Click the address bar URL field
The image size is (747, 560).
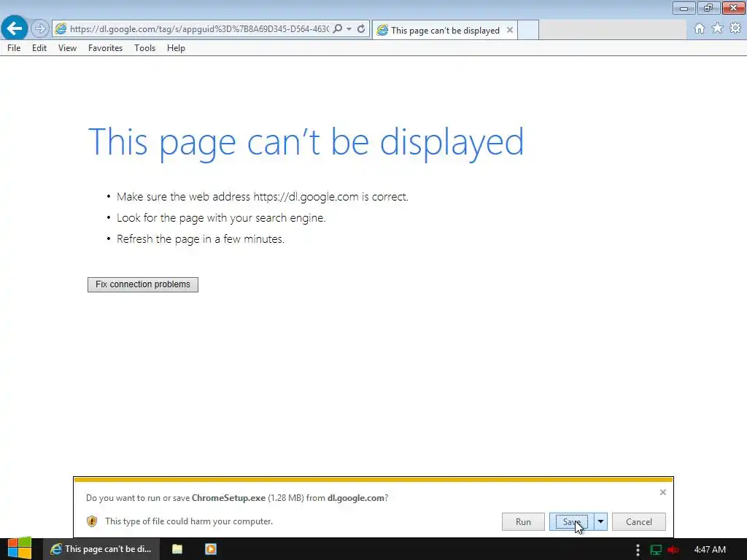(x=198, y=29)
